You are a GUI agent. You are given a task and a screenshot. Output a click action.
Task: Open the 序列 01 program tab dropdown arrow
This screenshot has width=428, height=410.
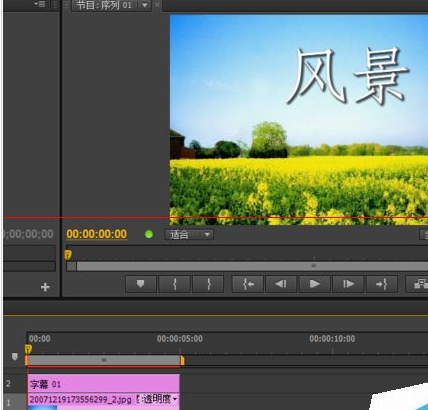tap(145, 5)
